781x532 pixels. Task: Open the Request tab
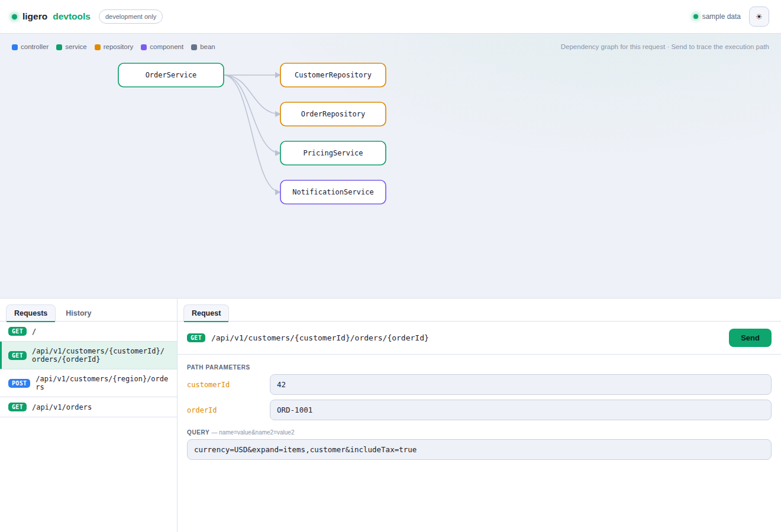pyautogui.click(x=206, y=313)
